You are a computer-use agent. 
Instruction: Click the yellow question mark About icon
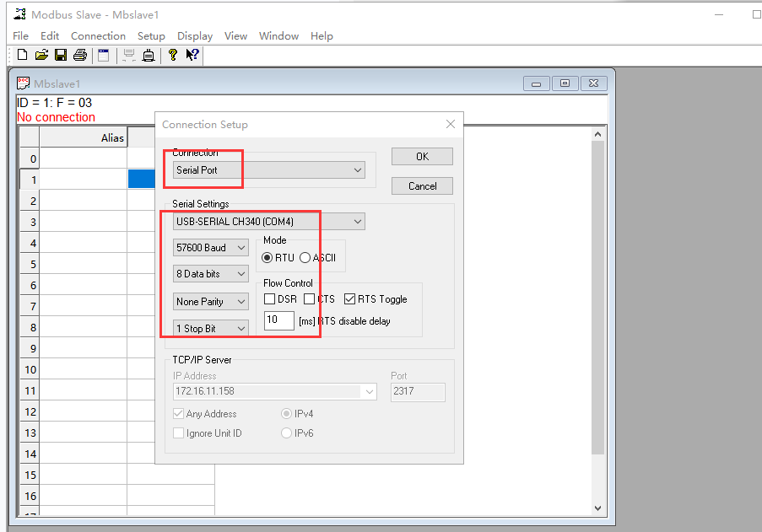point(173,56)
